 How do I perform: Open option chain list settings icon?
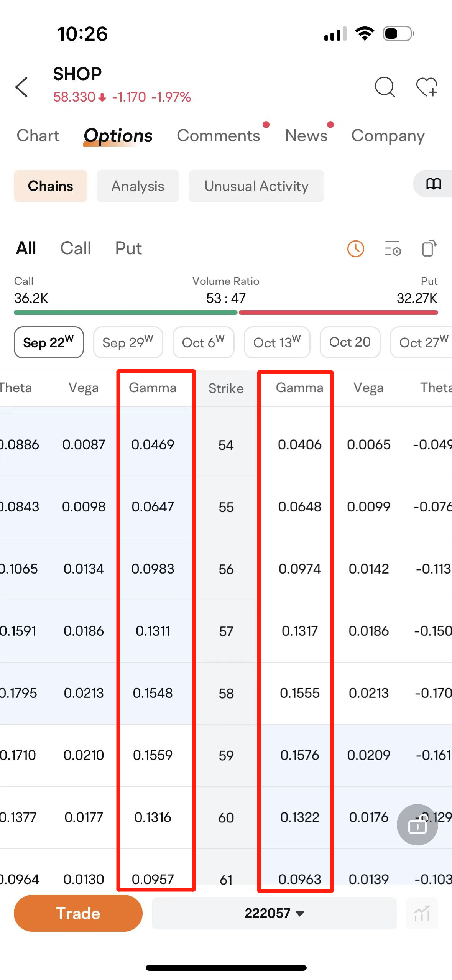(393, 249)
